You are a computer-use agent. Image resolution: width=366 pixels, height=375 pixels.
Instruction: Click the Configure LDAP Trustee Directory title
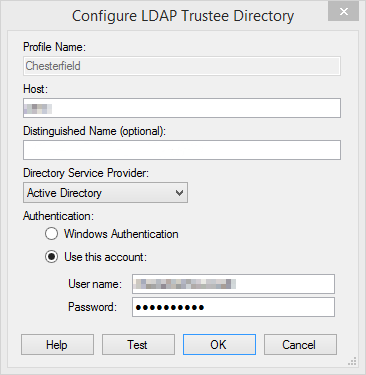[183, 16]
